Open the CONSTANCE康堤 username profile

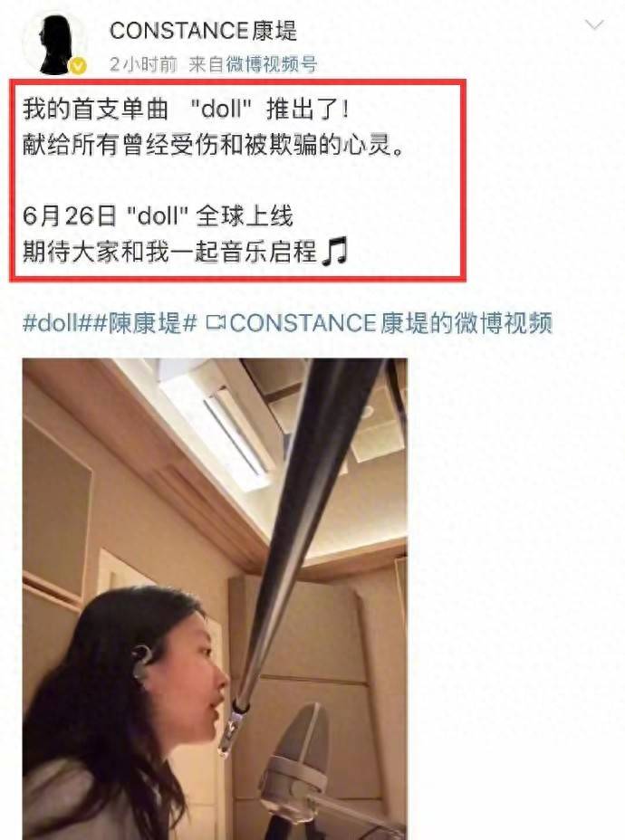pos(203,31)
